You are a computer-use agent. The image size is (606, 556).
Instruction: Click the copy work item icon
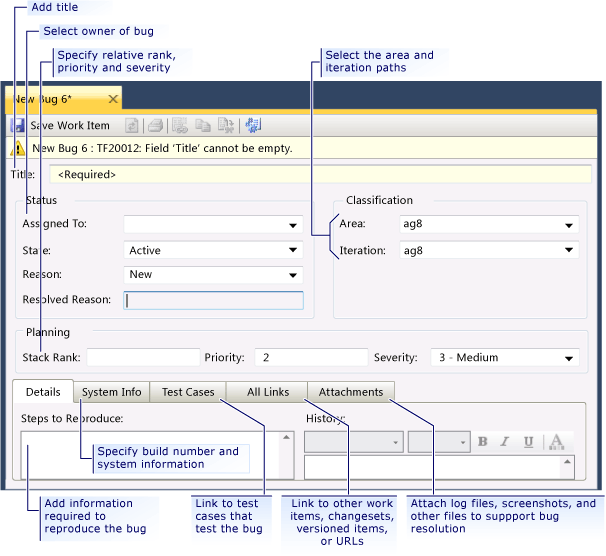203,126
